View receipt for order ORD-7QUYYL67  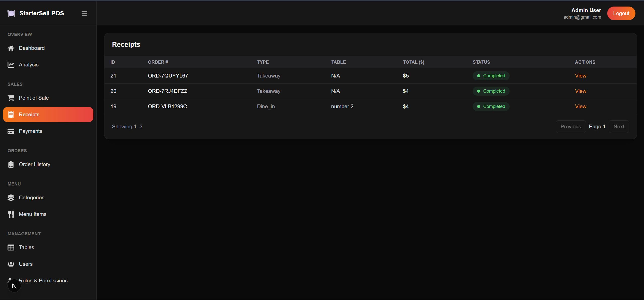(580, 76)
